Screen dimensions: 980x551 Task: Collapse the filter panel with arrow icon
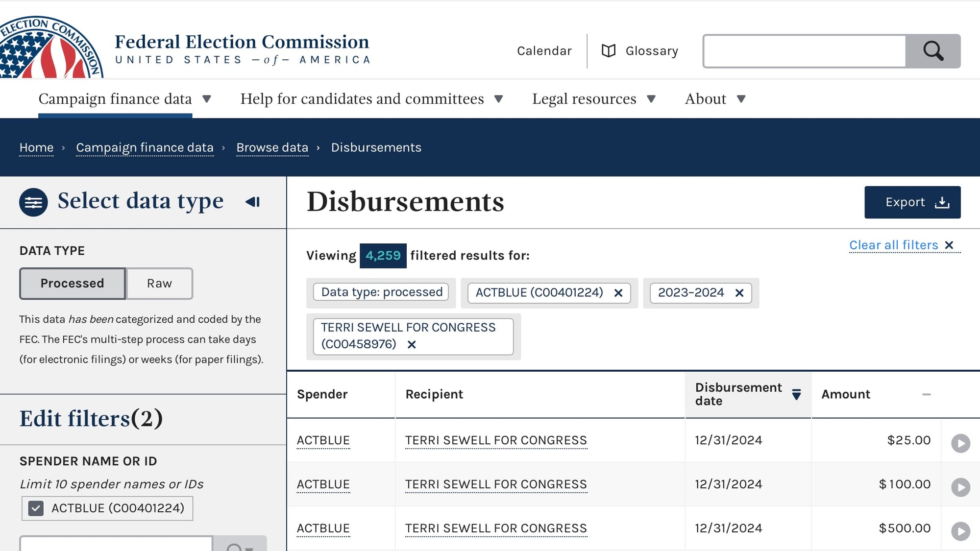coord(253,202)
